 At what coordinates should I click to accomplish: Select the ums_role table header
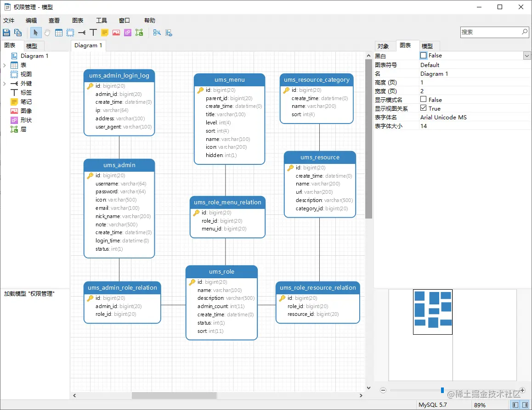(x=221, y=272)
